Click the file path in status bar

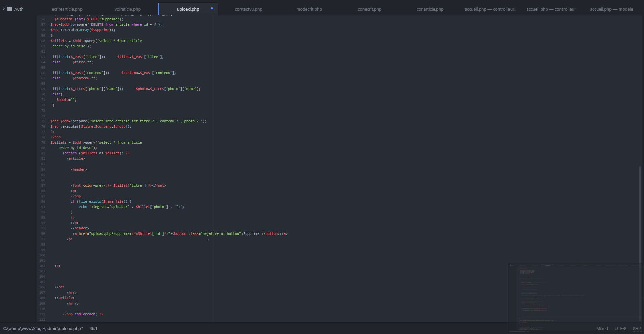[x=43, y=328]
